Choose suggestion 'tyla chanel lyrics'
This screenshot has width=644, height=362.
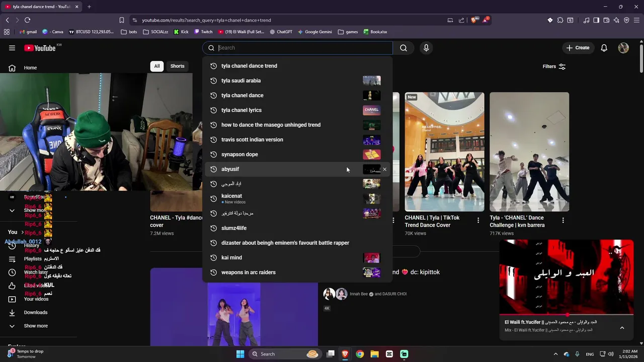pos(297,110)
